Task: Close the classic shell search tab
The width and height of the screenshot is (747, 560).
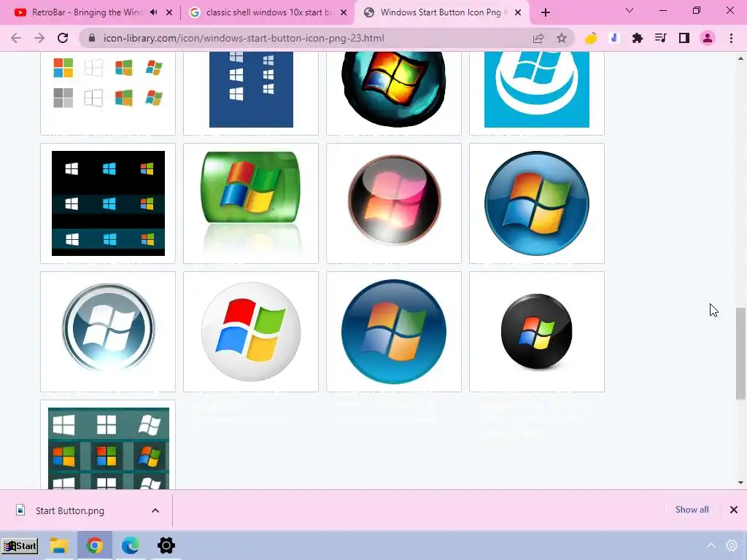Action: (344, 13)
